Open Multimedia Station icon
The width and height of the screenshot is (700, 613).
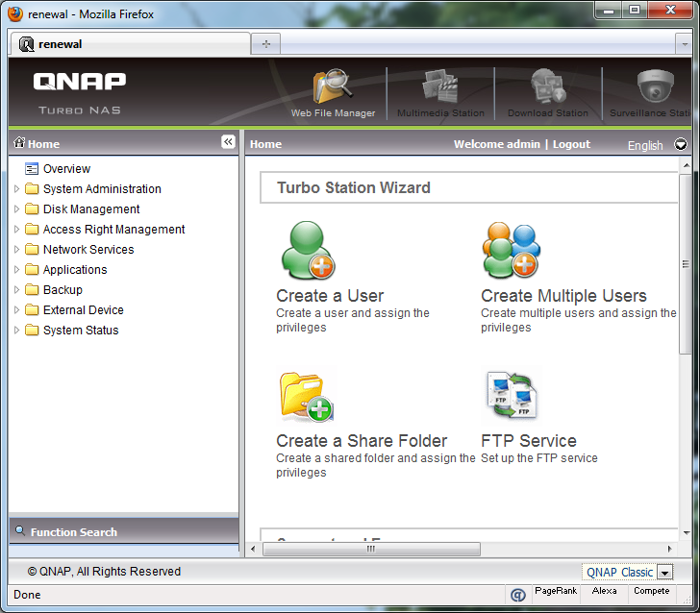click(440, 88)
